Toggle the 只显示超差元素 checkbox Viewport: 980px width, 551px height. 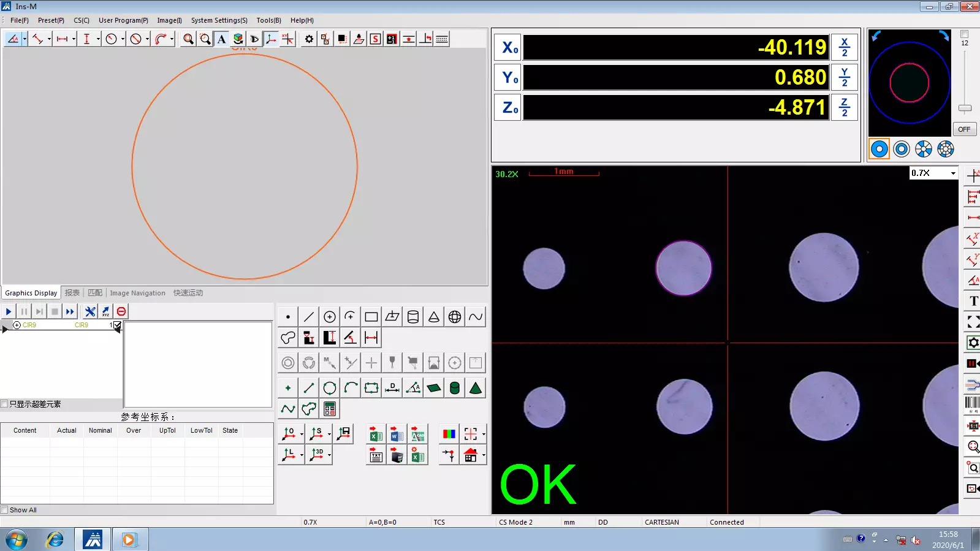click(x=5, y=404)
